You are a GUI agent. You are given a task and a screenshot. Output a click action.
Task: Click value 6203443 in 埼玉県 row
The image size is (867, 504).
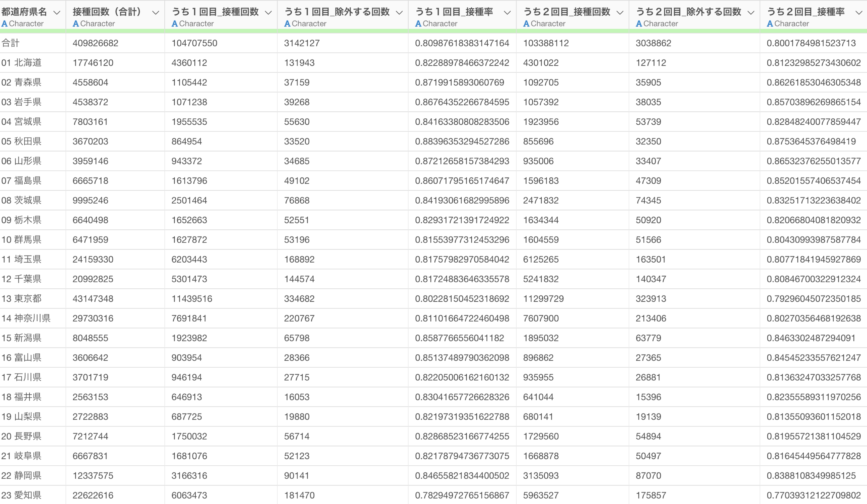click(x=189, y=259)
